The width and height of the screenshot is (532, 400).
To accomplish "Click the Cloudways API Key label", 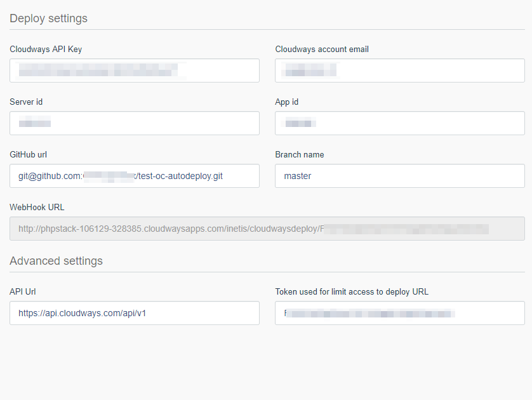I will coord(46,49).
